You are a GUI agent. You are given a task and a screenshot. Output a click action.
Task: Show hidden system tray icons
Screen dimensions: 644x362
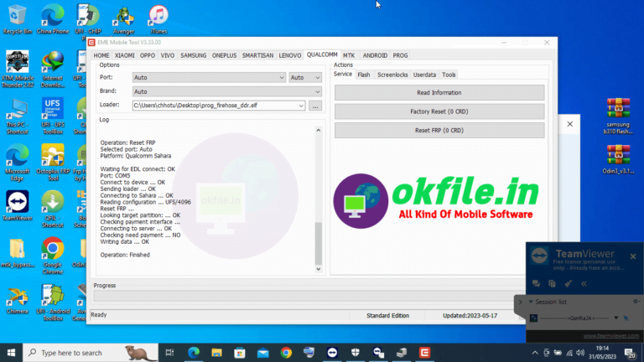click(x=534, y=353)
